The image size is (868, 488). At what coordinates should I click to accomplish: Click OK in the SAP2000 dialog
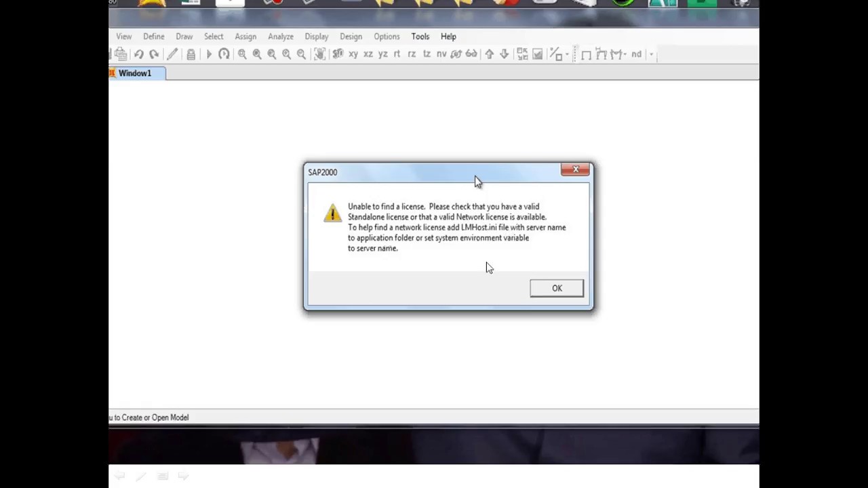[x=557, y=288]
